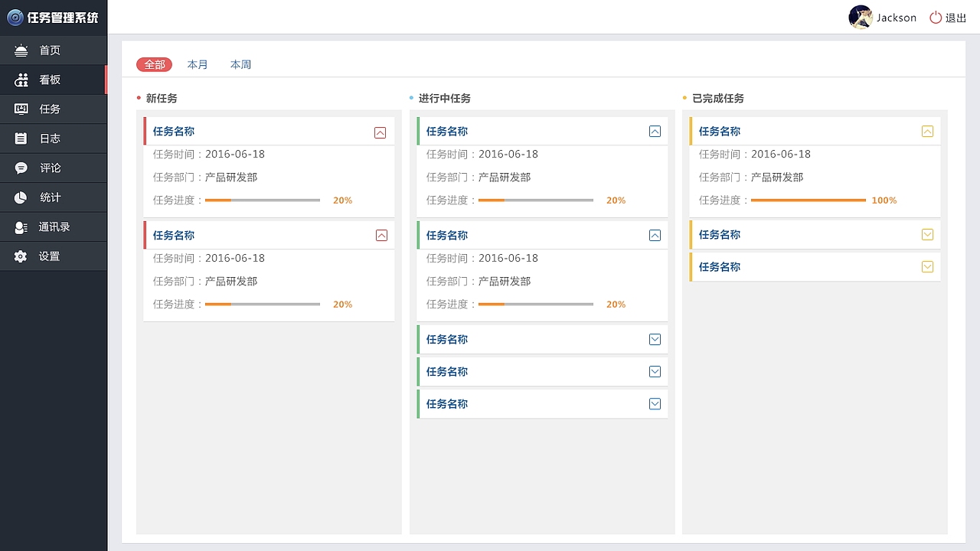Click the 通讯录 contacts icon
The image size is (980, 551).
click(21, 227)
